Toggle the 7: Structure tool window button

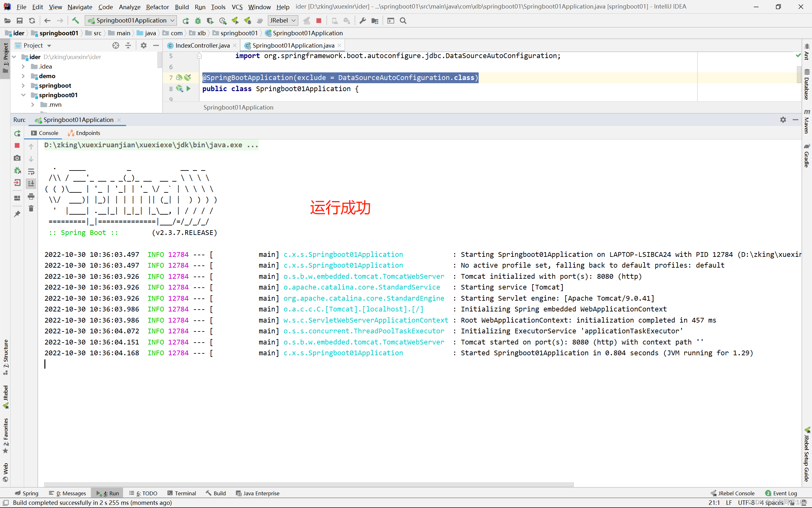pyautogui.click(x=5, y=357)
